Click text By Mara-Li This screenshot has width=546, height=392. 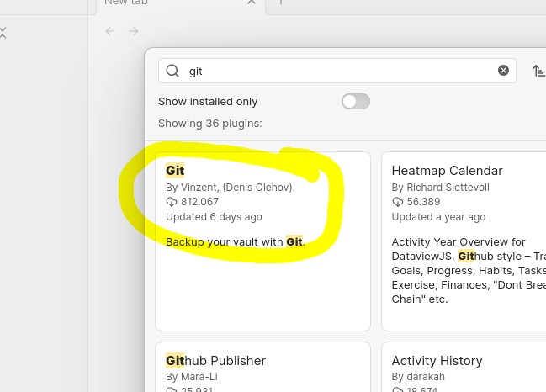point(192,377)
